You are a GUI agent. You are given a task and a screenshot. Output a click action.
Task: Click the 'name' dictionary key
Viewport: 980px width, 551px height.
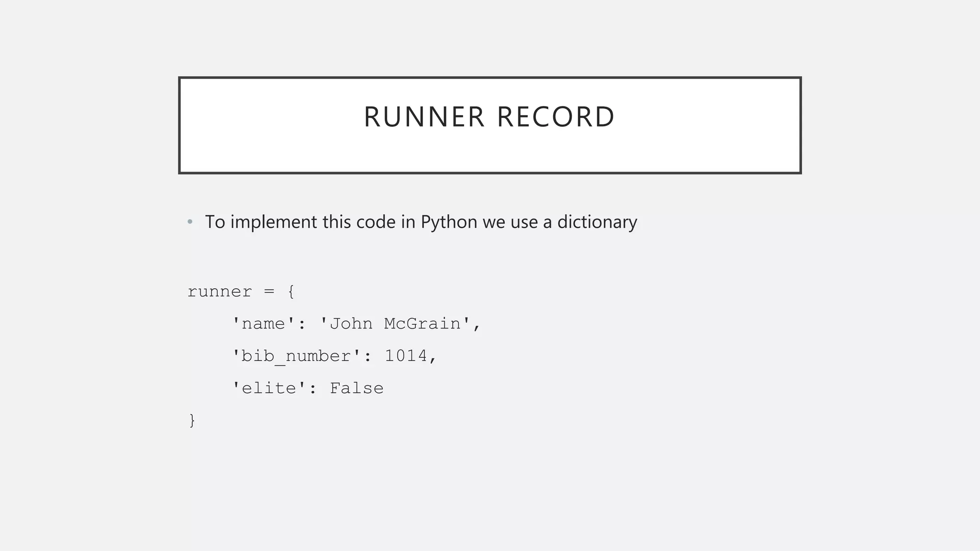click(x=263, y=324)
